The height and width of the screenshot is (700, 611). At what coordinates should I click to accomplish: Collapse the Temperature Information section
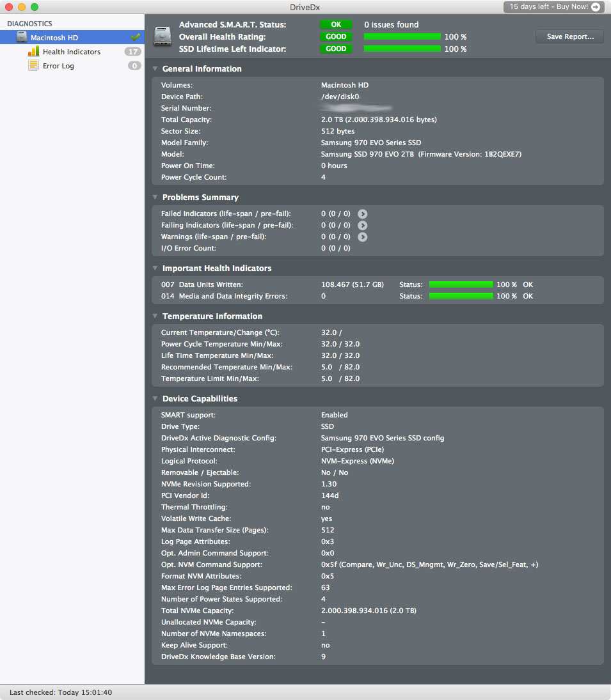(155, 316)
